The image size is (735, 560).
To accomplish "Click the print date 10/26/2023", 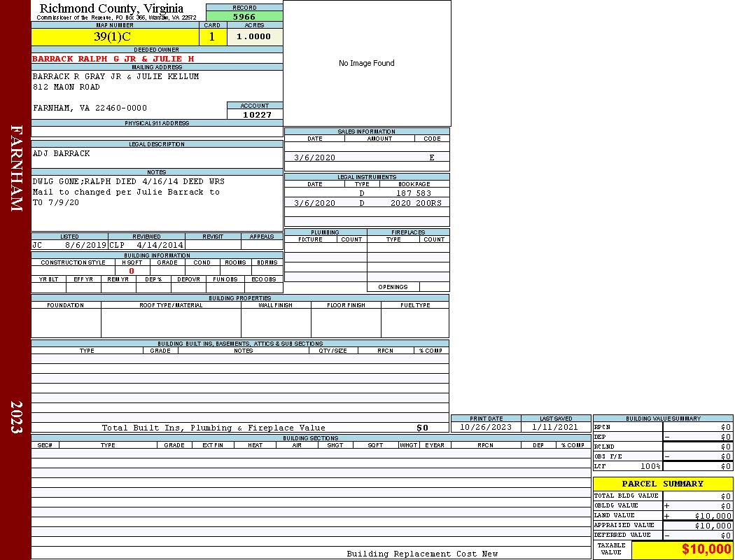I will [x=485, y=427].
